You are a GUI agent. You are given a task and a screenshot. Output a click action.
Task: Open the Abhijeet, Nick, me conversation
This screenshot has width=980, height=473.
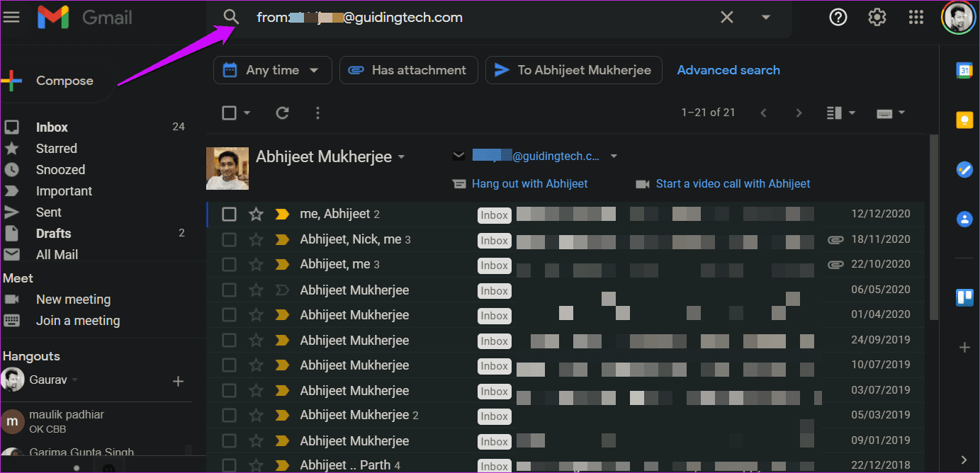point(565,239)
